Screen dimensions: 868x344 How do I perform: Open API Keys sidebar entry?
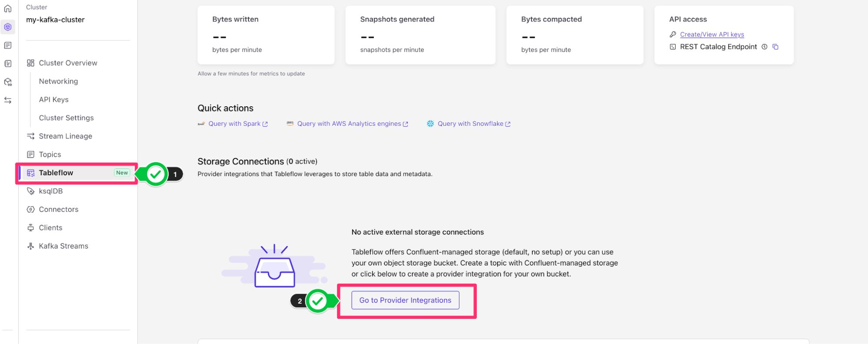click(x=54, y=99)
